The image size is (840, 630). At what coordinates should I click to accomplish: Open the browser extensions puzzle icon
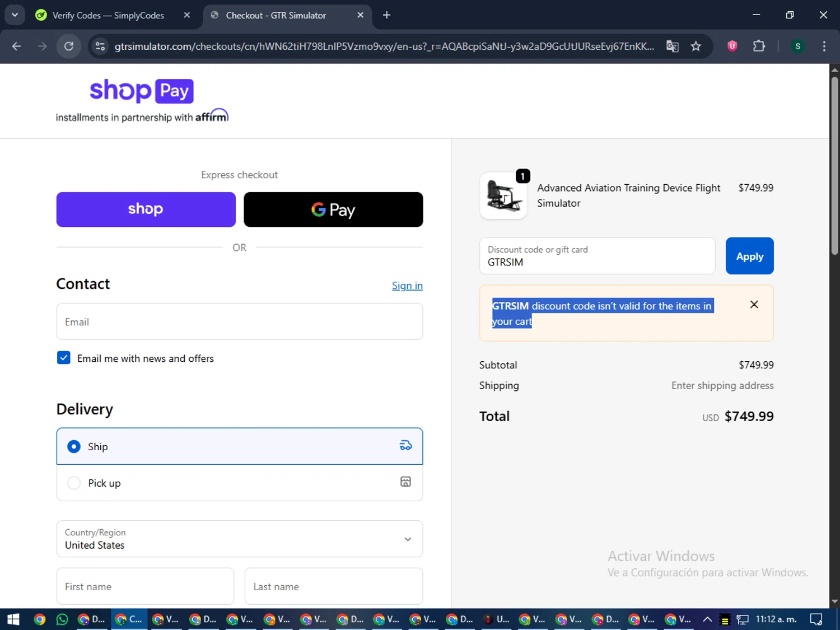759,46
